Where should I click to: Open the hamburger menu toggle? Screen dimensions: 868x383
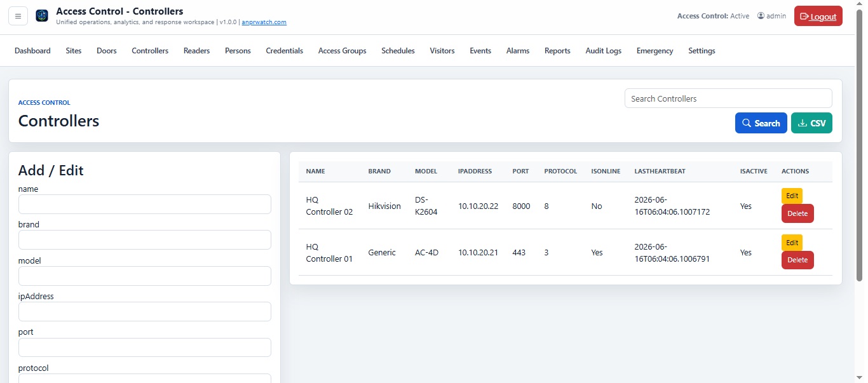point(18,16)
